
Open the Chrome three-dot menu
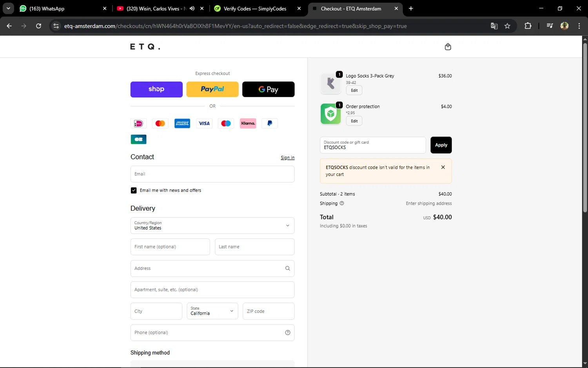[x=579, y=26]
